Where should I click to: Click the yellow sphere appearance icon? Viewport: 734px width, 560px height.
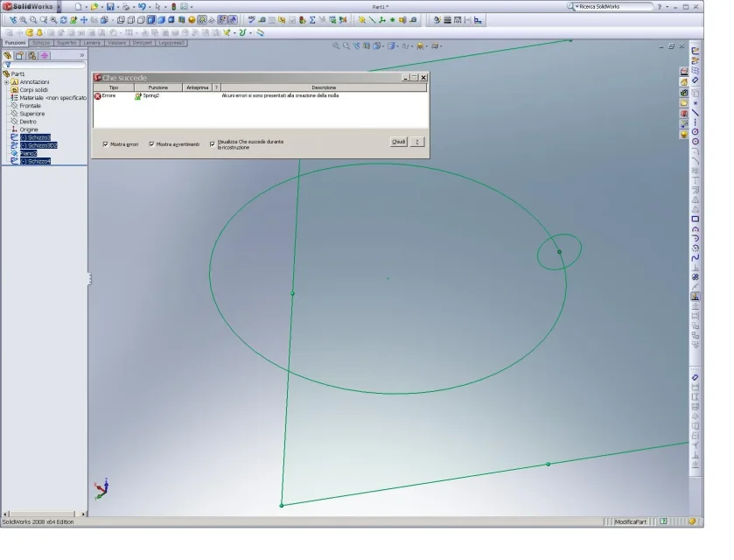point(192,19)
